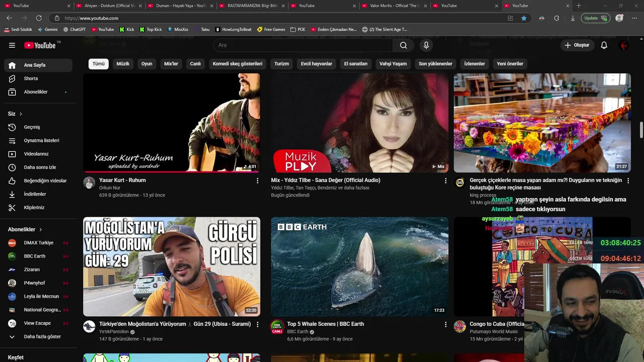
Task: Open more options for Moğolistan'a Yürüyorum video
Action: point(258,325)
